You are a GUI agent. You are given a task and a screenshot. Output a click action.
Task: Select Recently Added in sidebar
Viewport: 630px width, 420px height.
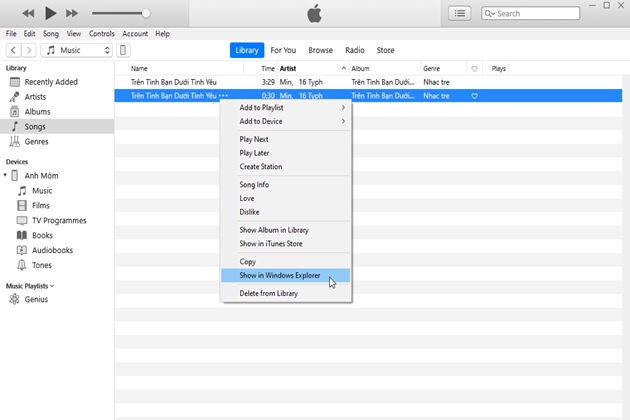57,82
